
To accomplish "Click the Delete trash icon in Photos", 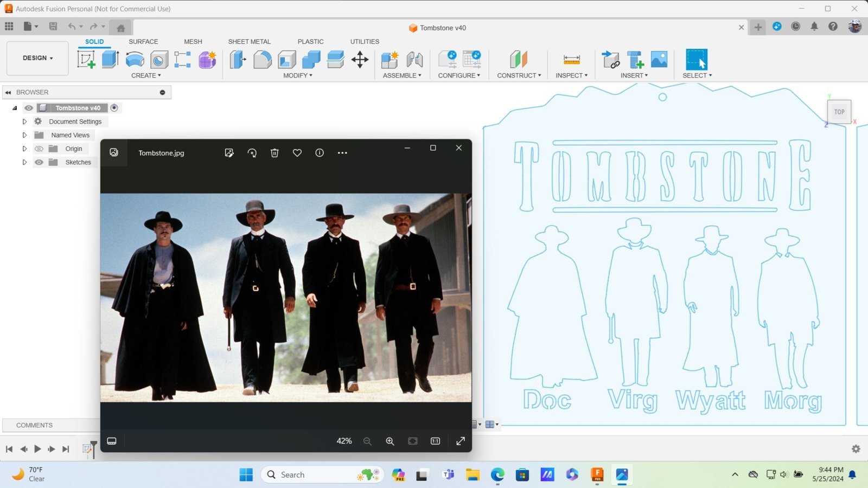I will [275, 153].
